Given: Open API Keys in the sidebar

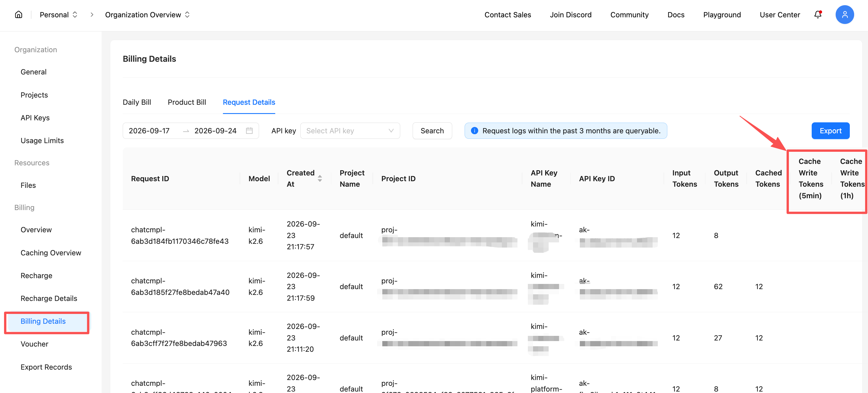Looking at the screenshot, I should 35,117.
